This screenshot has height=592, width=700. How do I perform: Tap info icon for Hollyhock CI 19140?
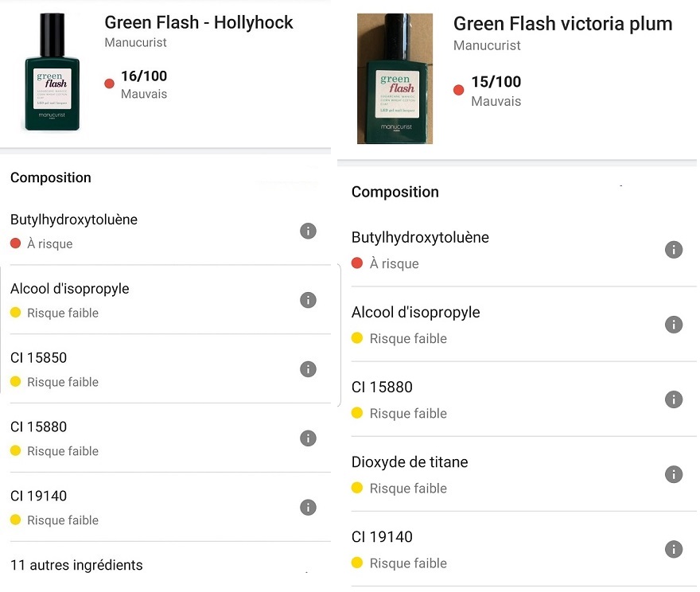tap(308, 508)
